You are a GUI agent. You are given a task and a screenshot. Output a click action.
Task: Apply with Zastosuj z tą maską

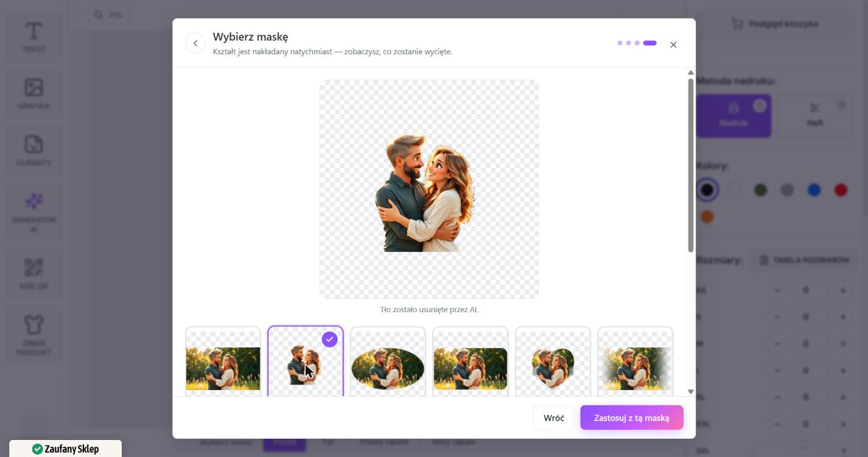pos(632,418)
